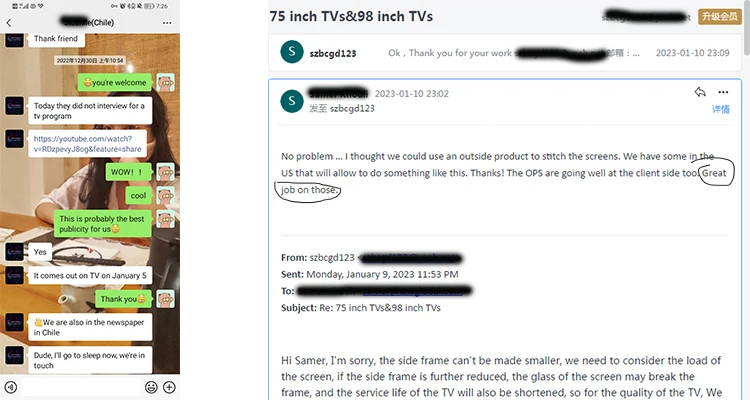750x400 pixels.
Task: Click the teal S avatar of szbcgd123
Action: 292,52
